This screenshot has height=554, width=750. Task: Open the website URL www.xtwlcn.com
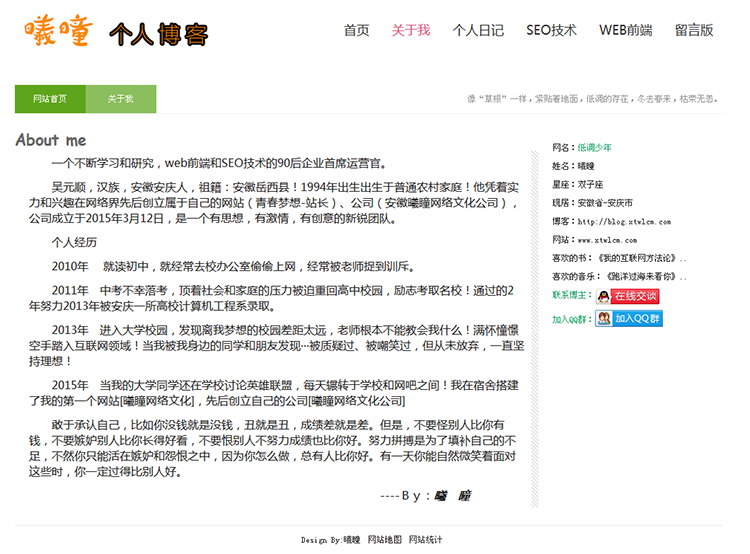tap(607, 240)
